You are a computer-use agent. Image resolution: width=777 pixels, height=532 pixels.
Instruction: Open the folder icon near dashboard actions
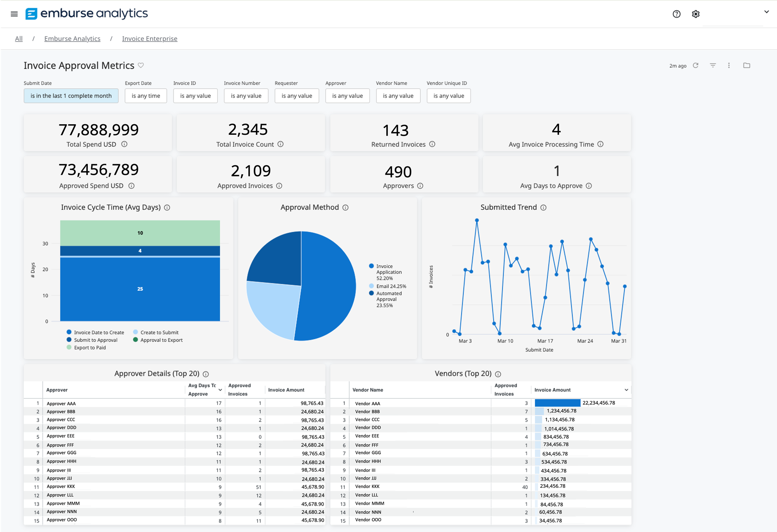tap(746, 65)
